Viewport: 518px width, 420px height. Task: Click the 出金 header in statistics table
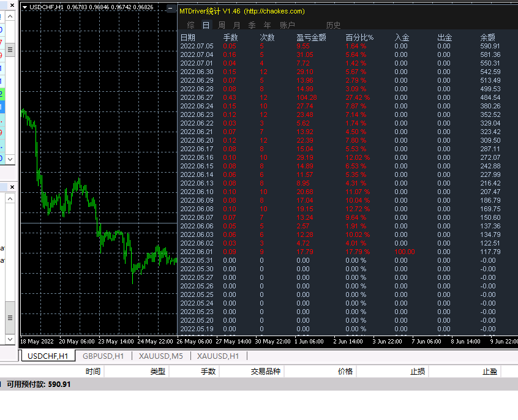coord(445,37)
